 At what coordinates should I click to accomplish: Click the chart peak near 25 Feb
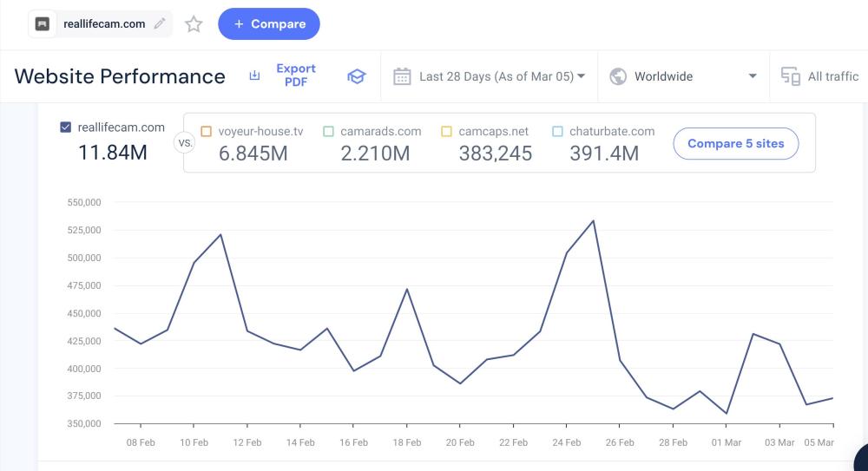click(x=593, y=220)
